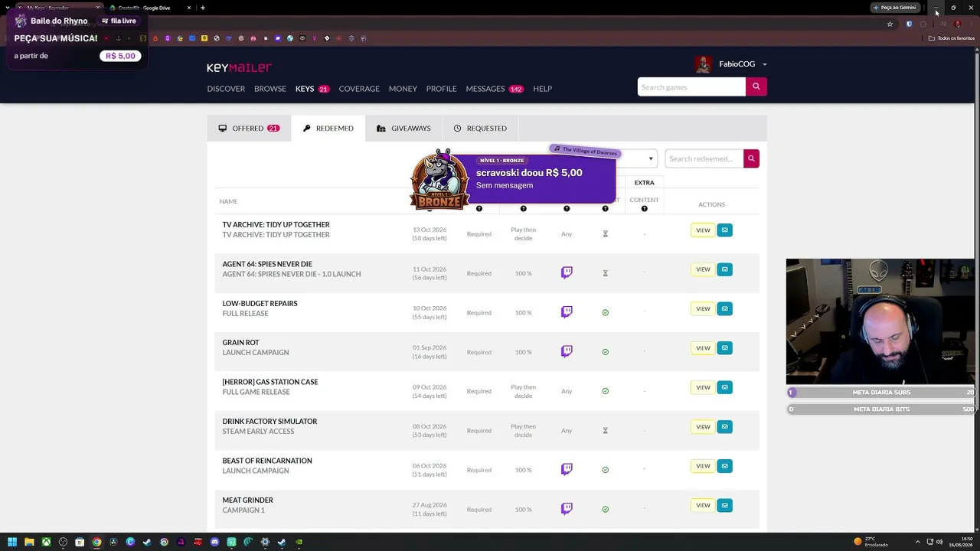Viewport: 980px width, 551px height.
Task: Go to the Discover menu
Action: 226,89
